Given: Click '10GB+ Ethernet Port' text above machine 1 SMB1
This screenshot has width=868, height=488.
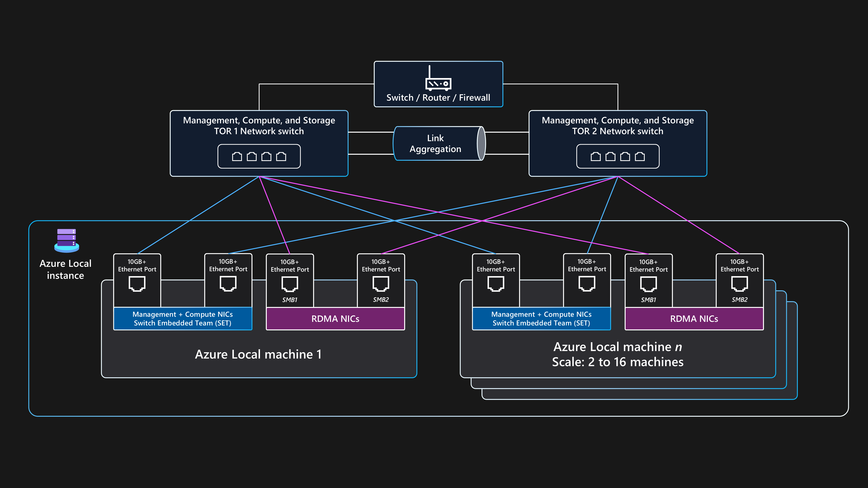Looking at the screenshot, I should pyautogui.click(x=290, y=266).
